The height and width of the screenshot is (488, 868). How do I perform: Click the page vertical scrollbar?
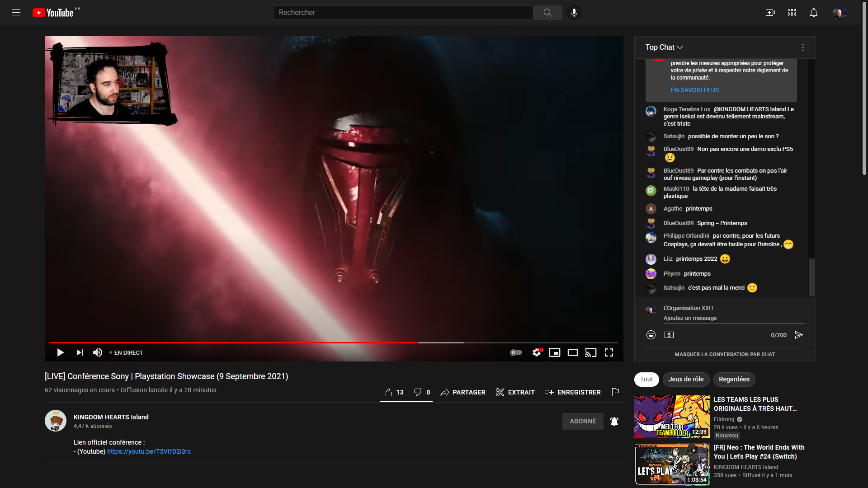click(x=864, y=88)
